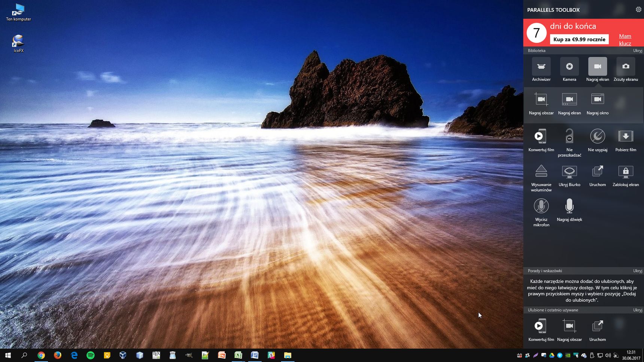Open taskbar search magnifier
The width and height of the screenshot is (644, 362).
point(24,355)
